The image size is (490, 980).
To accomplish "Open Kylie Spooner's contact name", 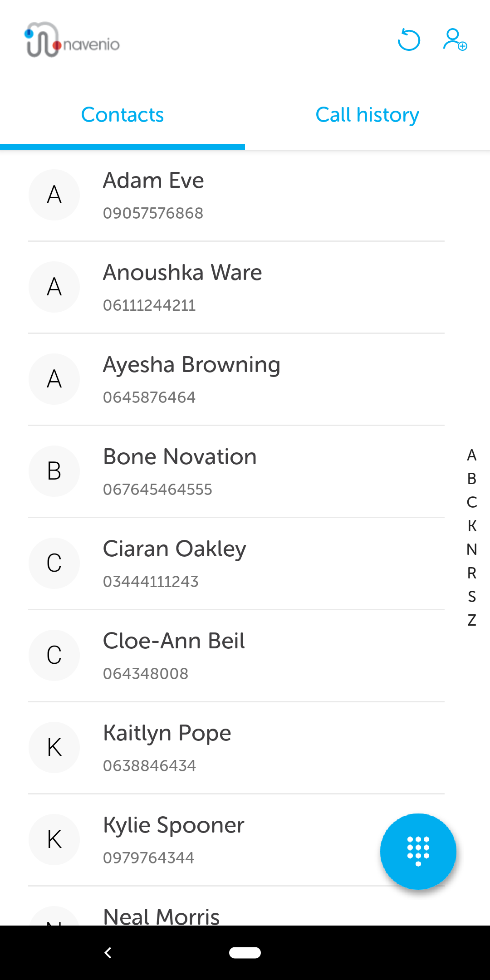I will (x=173, y=825).
